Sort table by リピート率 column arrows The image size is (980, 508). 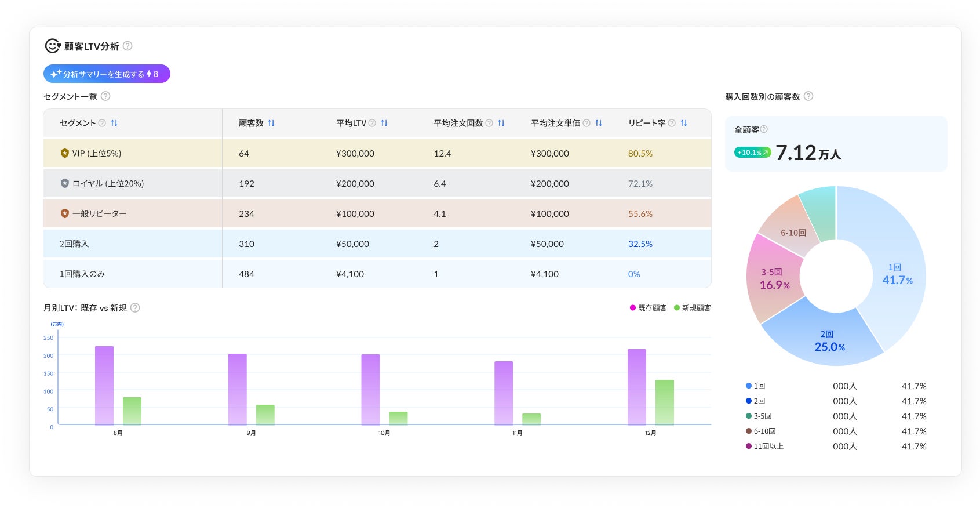684,123
